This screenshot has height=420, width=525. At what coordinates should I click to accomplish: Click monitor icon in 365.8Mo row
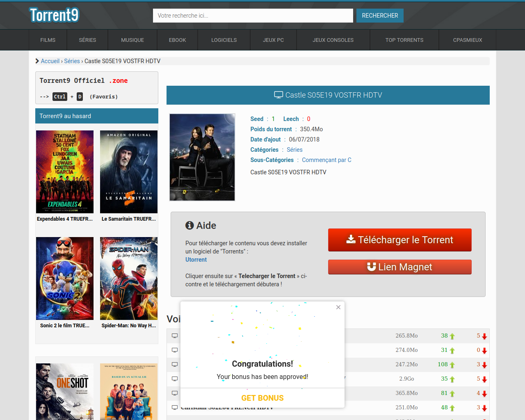click(x=175, y=393)
